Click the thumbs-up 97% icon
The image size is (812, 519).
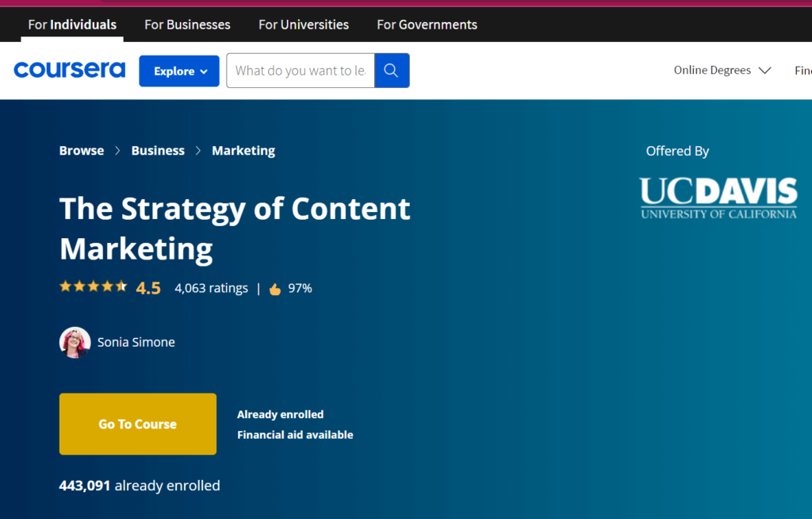pos(275,289)
